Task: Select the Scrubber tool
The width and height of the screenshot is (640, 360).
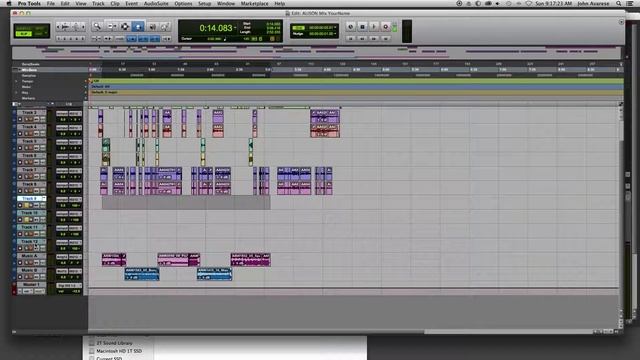Action: click(152, 27)
